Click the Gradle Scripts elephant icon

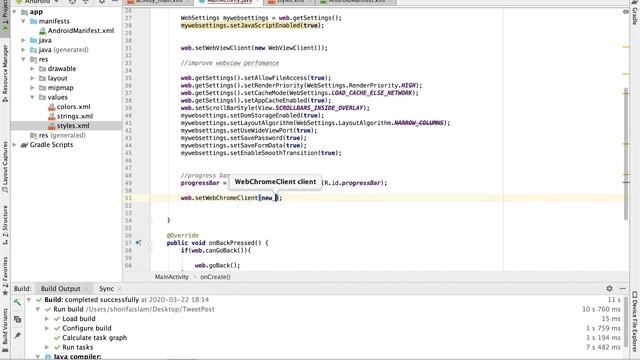click(24, 145)
